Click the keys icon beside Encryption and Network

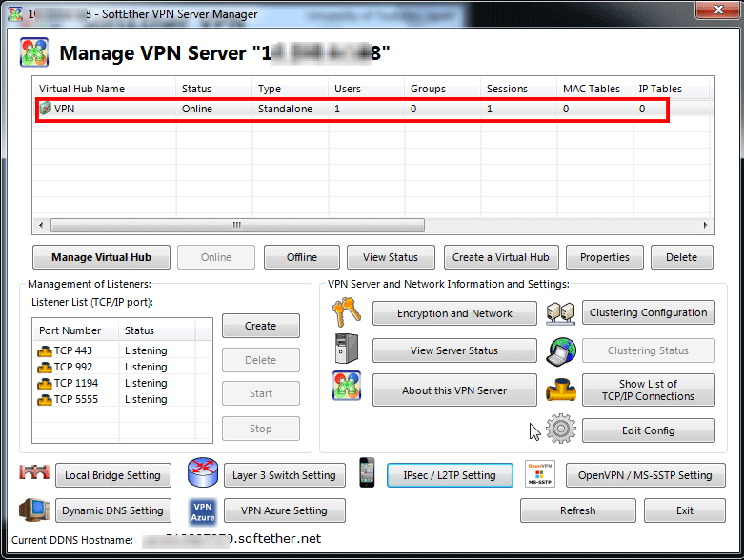(x=346, y=312)
